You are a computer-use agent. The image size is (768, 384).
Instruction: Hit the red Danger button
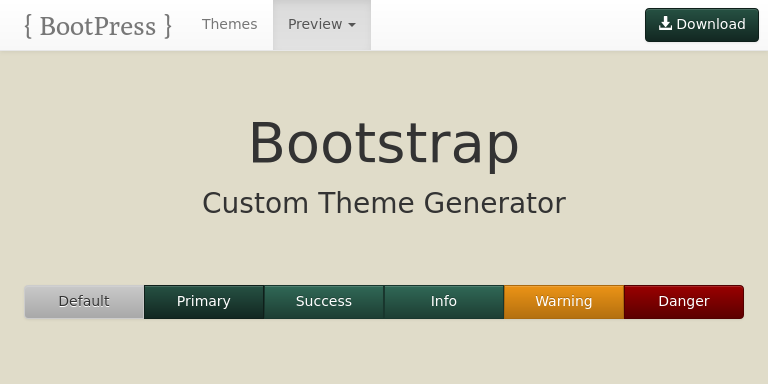pyautogui.click(x=684, y=302)
